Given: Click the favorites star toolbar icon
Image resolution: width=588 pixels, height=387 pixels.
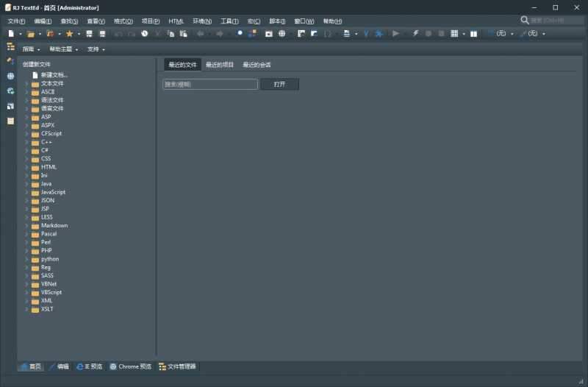Looking at the screenshot, I should (70, 34).
